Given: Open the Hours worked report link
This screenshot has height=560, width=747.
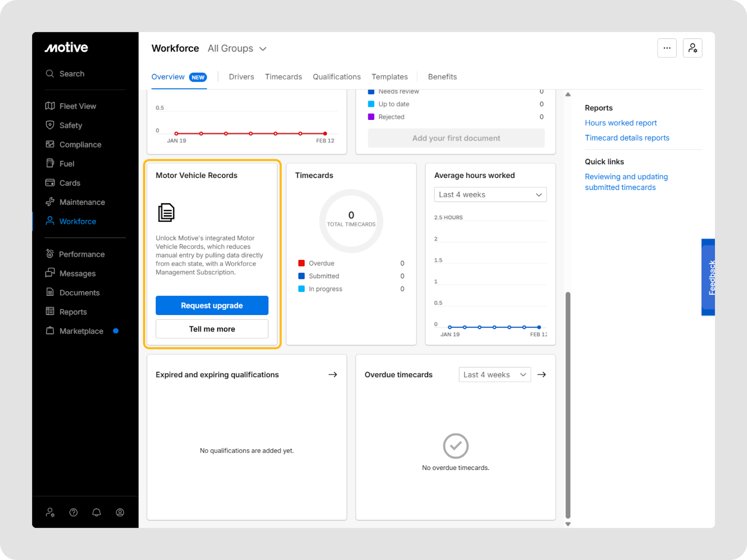Looking at the screenshot, I should click(x=620, y=123).
